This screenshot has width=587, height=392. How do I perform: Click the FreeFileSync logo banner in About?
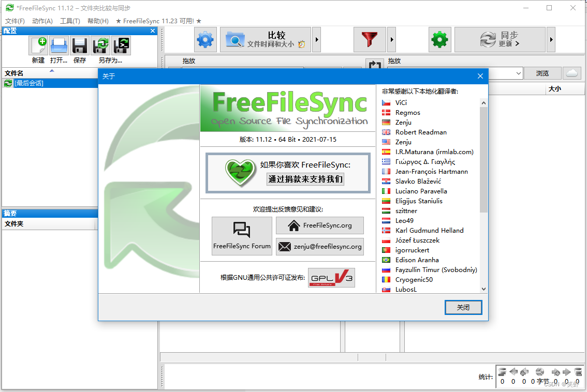click(x=287, y=109)
